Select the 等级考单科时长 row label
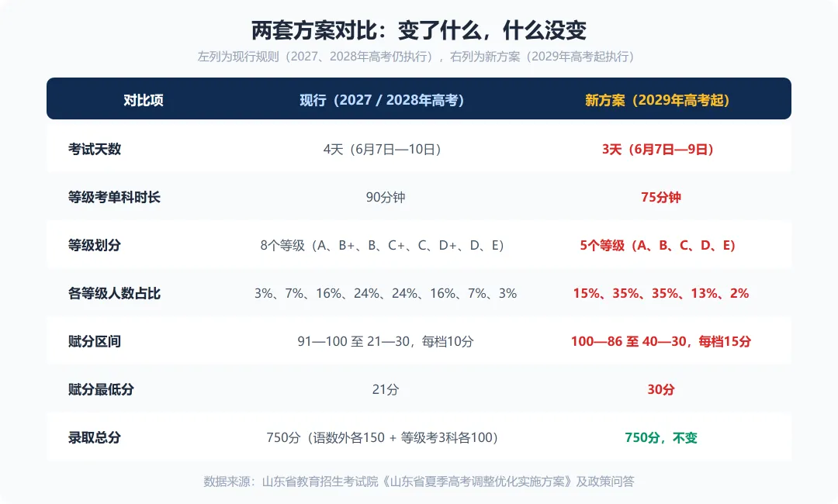This screenshot has height=504, width=838. point(114,197)
